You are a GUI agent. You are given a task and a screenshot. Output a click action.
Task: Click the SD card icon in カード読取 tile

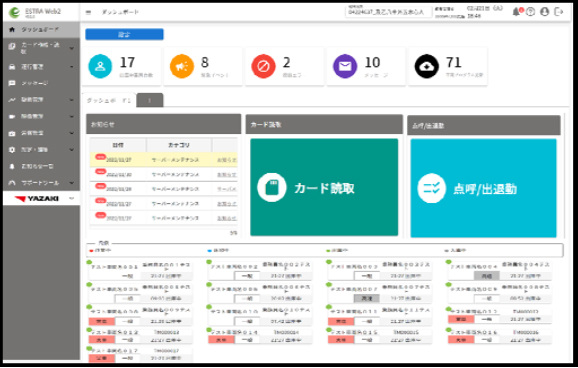(x=272, y=188)
